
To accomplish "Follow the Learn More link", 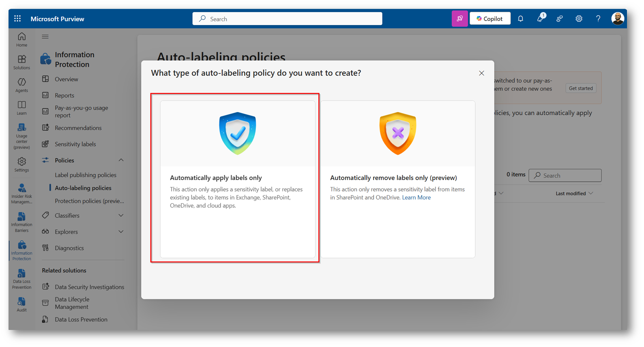I will [416, 198].
